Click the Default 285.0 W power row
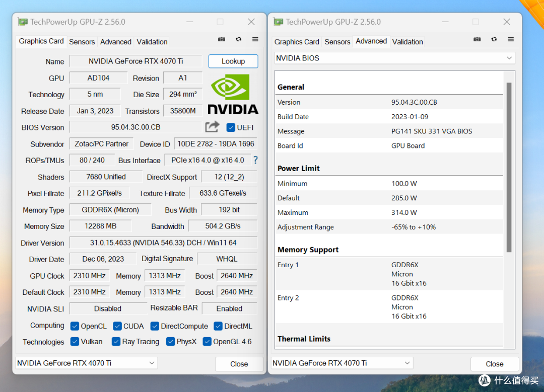 (x=389, y=198)
